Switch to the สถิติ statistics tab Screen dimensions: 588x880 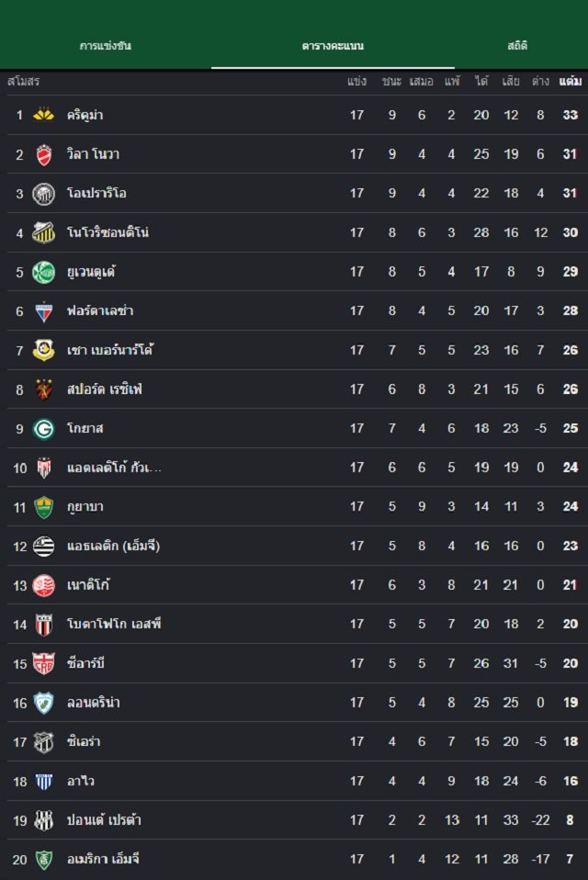(517, 45)
